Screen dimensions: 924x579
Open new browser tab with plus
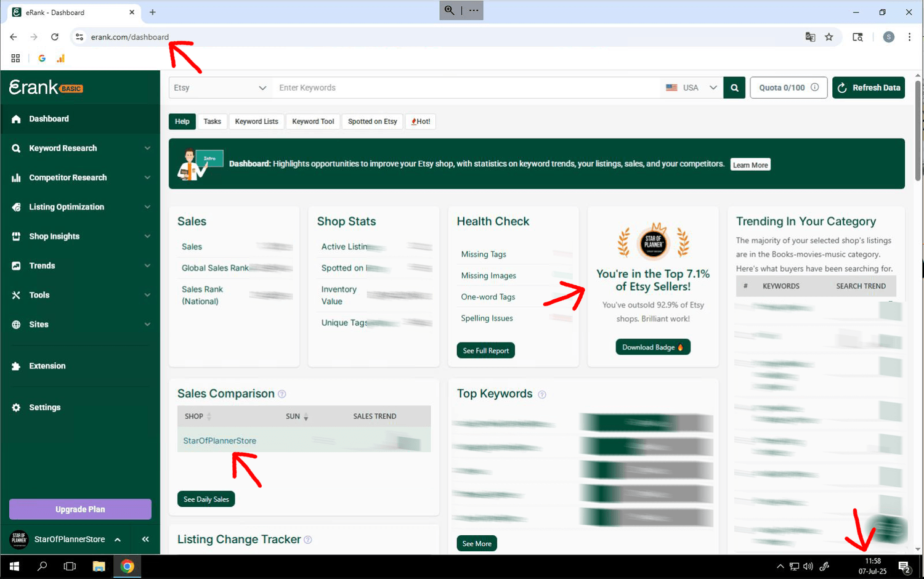pos(153,12)
